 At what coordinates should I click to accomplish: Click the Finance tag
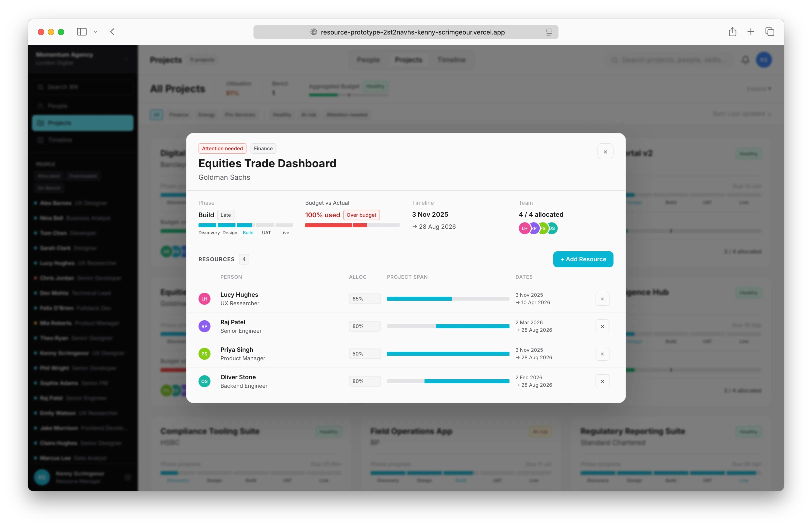[263, 148]
